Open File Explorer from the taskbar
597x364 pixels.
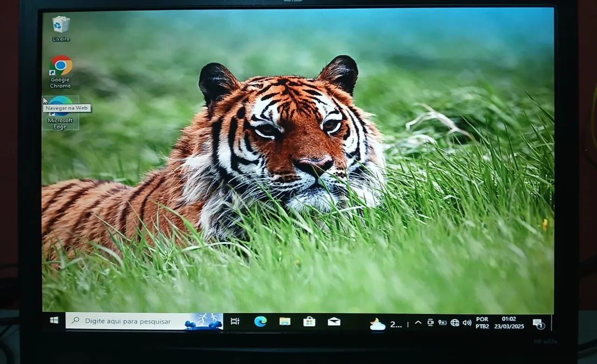[x=285, y=322]
